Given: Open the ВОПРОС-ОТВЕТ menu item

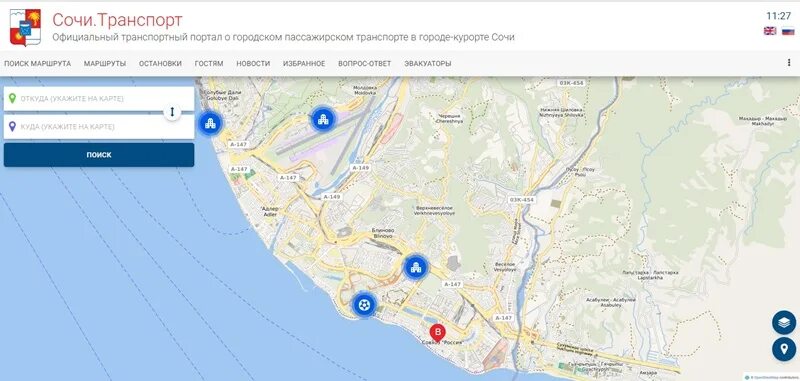Looking at the screenshot, I should (x=365, y=64).
